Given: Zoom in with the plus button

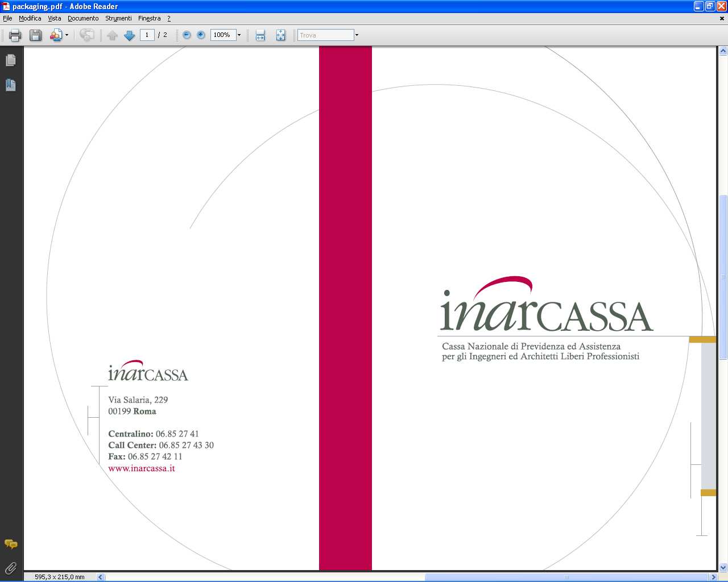Looking at the screenshot, I should (201, 35).
